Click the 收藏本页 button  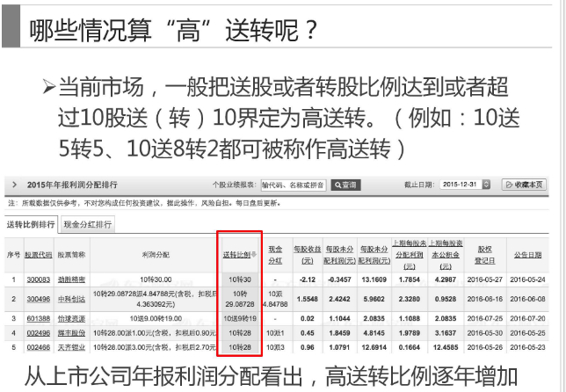[x=524, y=185]
